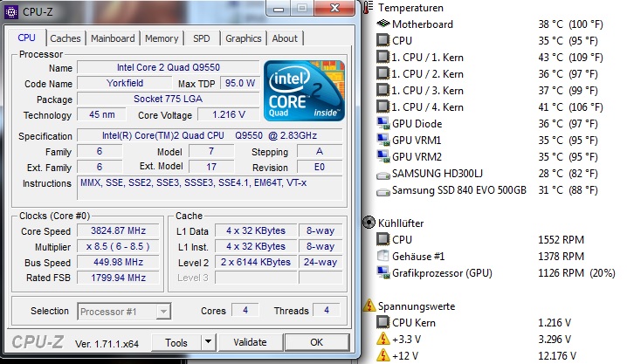Open the SPD tab
627x364 pixels.
tap(201, 38)
